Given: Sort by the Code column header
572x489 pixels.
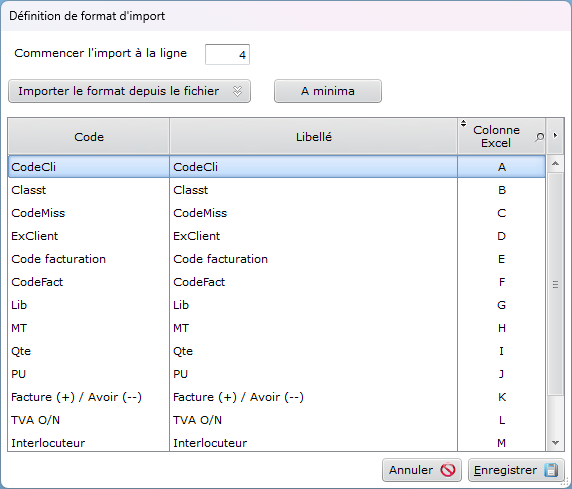Looking at the screenshot, I should pos(89,136).
